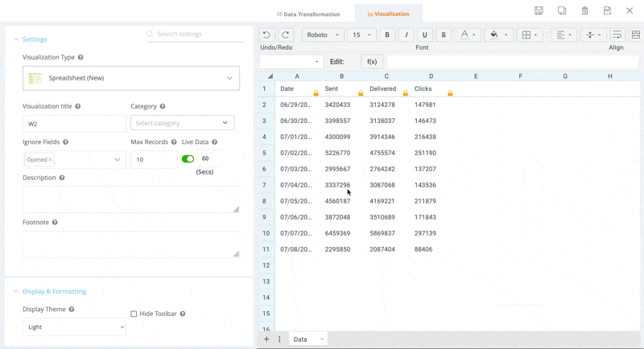This screenshot has height=349, width=644.
Task: Click the Redo arrow icon
Action: pos(286,35)
